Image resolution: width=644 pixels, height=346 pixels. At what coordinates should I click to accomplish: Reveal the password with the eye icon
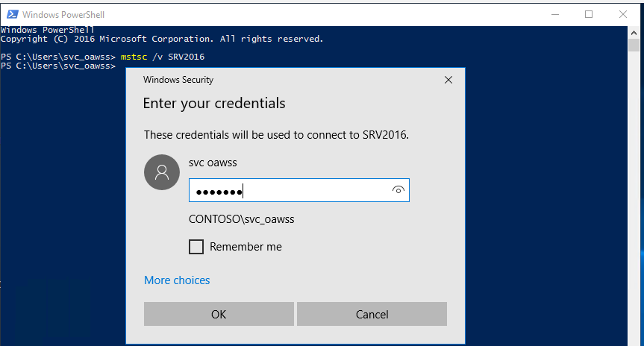[398, 191]
